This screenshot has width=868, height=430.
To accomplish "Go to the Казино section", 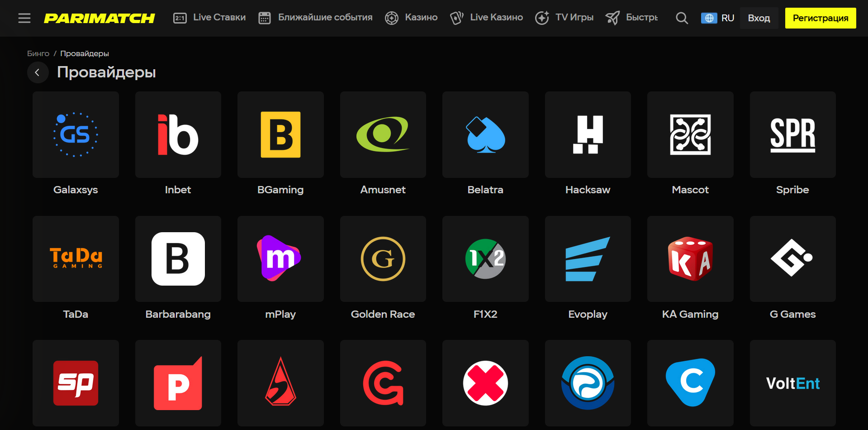I will point(412,18).
